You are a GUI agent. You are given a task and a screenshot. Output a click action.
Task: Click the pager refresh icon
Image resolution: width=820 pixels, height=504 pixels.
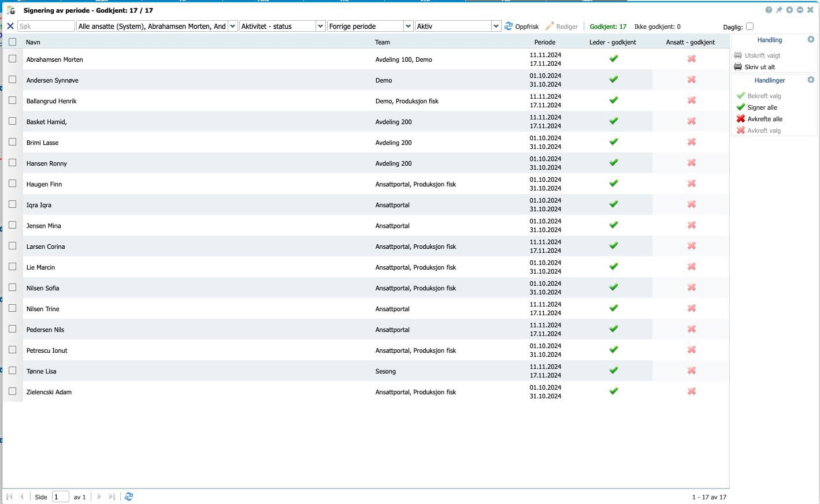click(129, 496)
